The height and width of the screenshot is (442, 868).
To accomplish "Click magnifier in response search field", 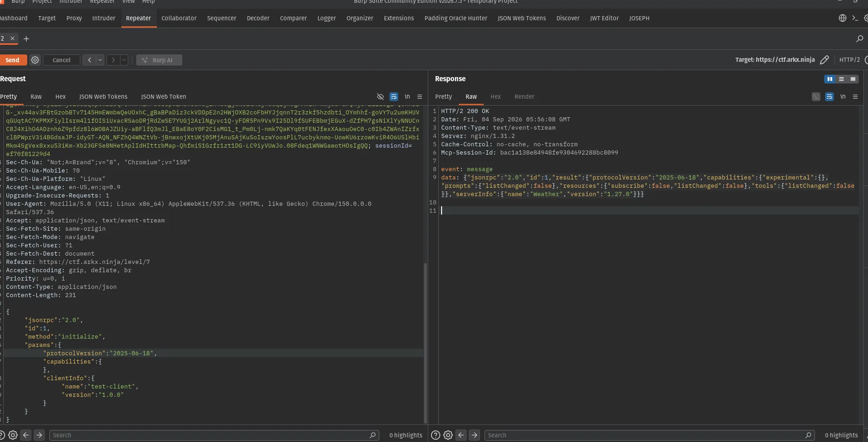I will [x=808, y=435].
